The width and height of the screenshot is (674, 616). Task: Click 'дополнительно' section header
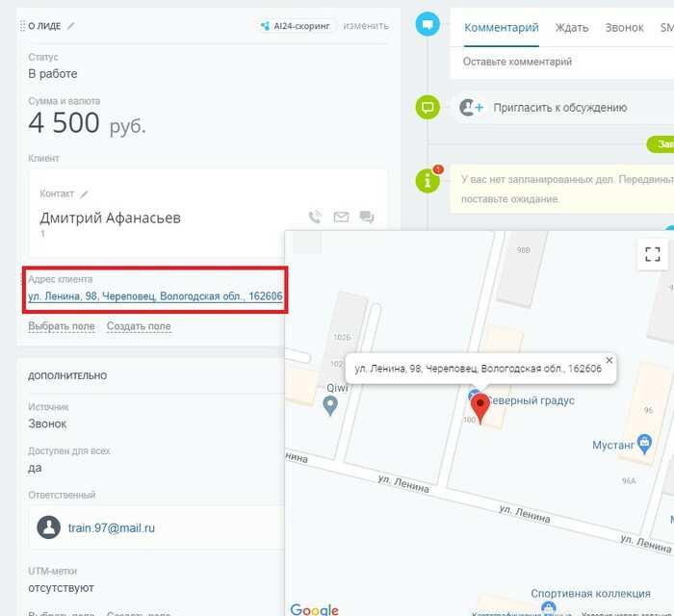point(67,375)
